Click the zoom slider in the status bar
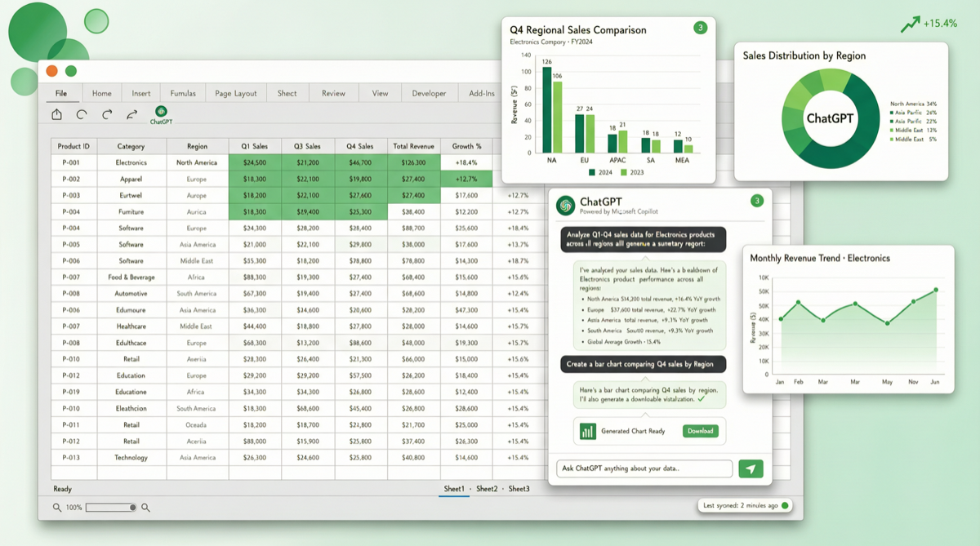 pyautogui.click(x=110, y=508)
